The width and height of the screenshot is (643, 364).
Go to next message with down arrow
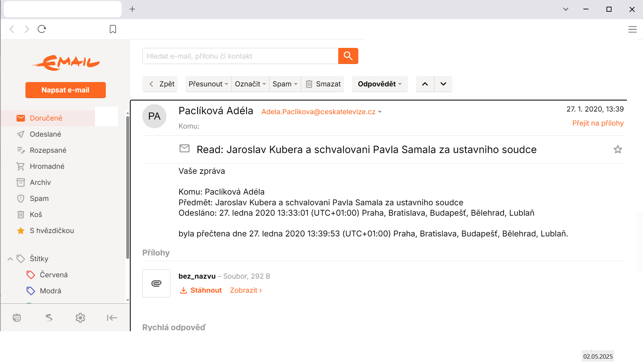click(443, 84)
